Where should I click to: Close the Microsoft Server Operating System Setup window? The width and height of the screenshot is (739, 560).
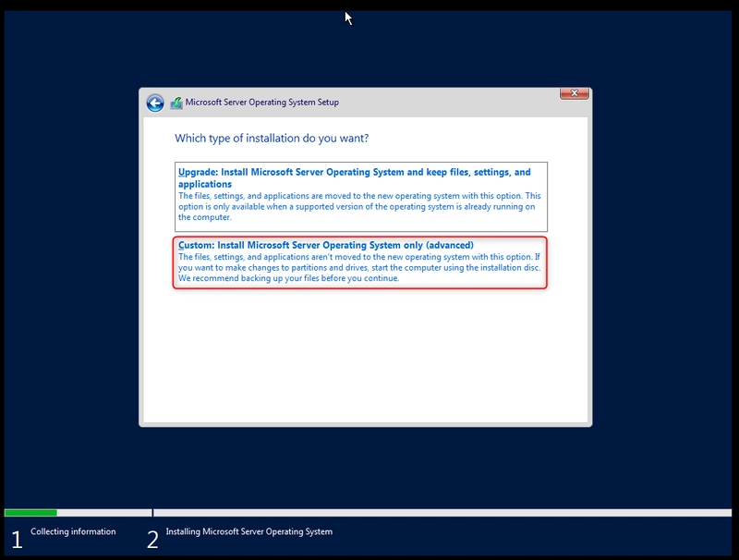(x=574, y=93)
